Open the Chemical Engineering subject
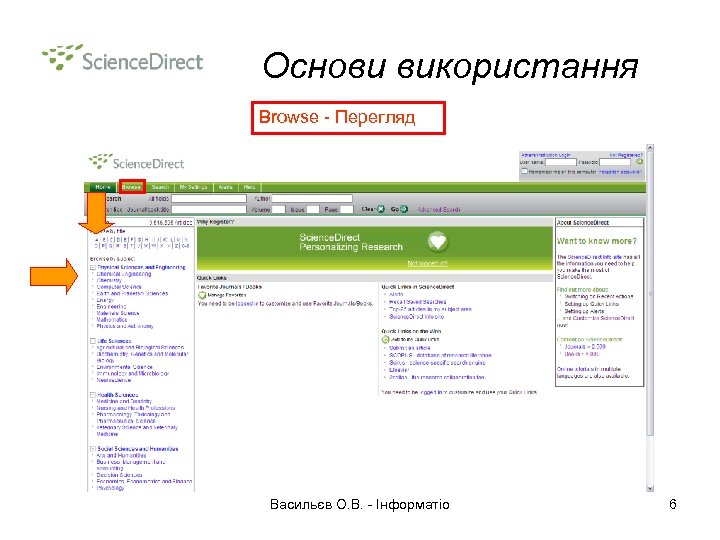The width and height of the screenshot is (720, 540). point(124,274)
